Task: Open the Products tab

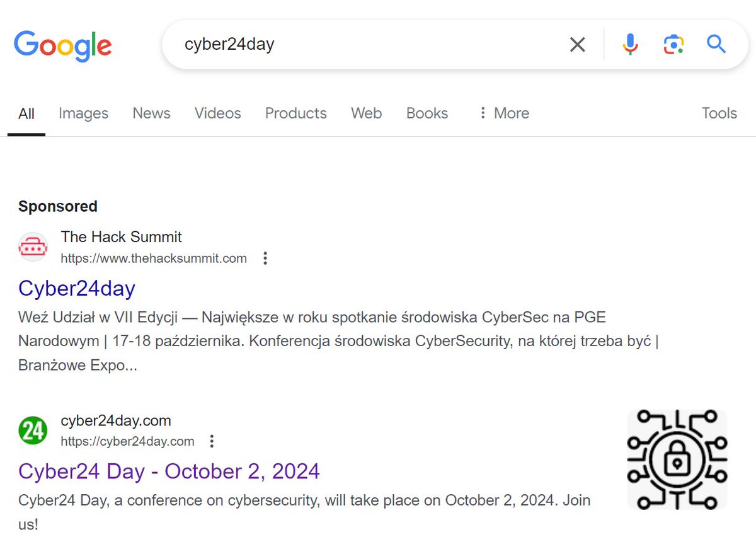Action: [296, 113]
